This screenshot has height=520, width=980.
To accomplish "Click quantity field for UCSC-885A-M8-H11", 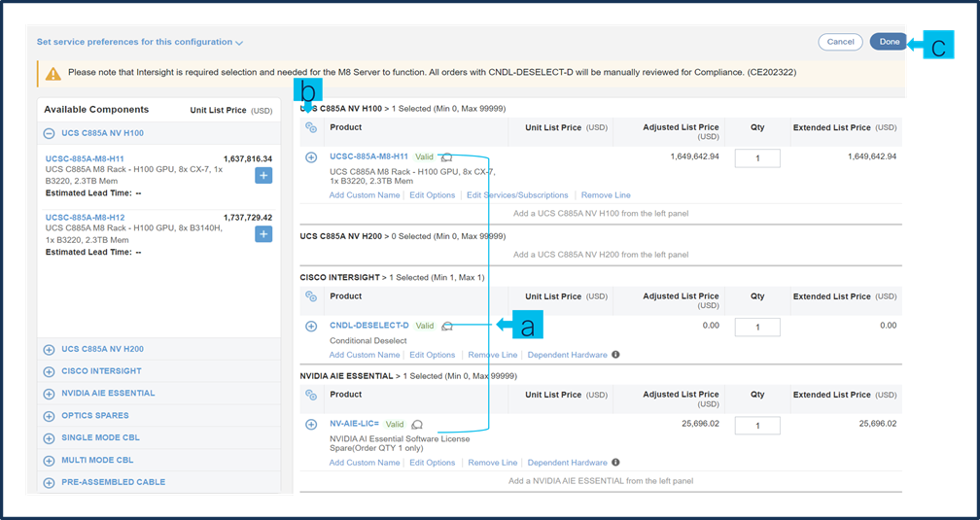I will pyautogui.click(x=757, y=158).
